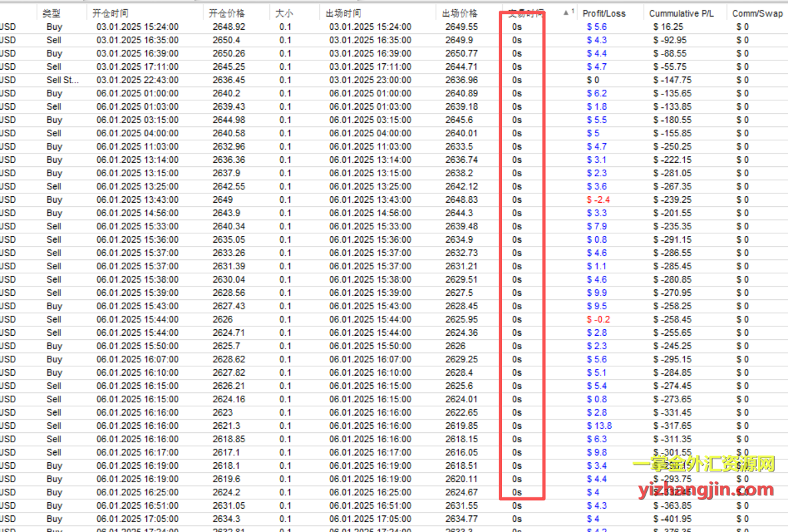Click the yizhangjin.com watermark link

(705, 491)
